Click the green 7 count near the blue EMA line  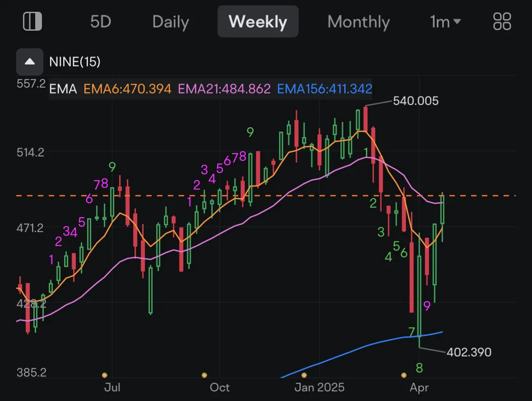click(412, 332)
